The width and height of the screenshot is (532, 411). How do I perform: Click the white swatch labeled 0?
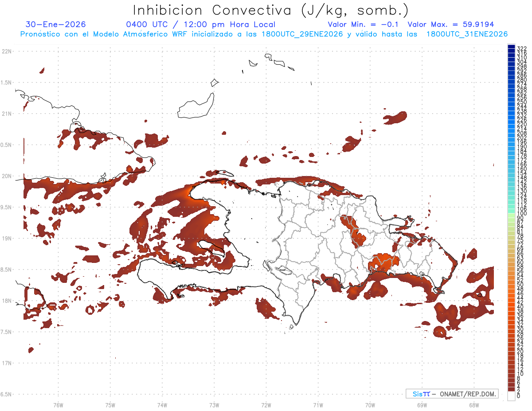511,397
